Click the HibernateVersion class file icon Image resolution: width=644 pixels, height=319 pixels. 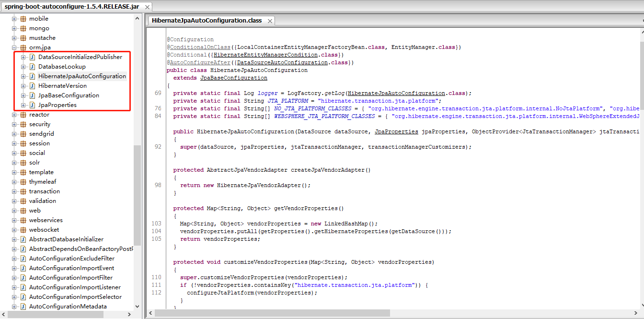[x=33, y=86]
